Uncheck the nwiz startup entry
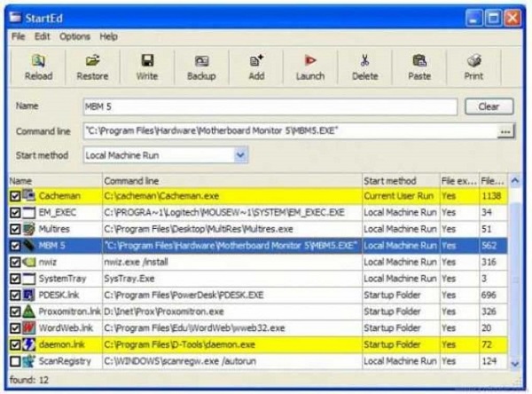The width and height of the screenshot is (532, 394). 15,262
